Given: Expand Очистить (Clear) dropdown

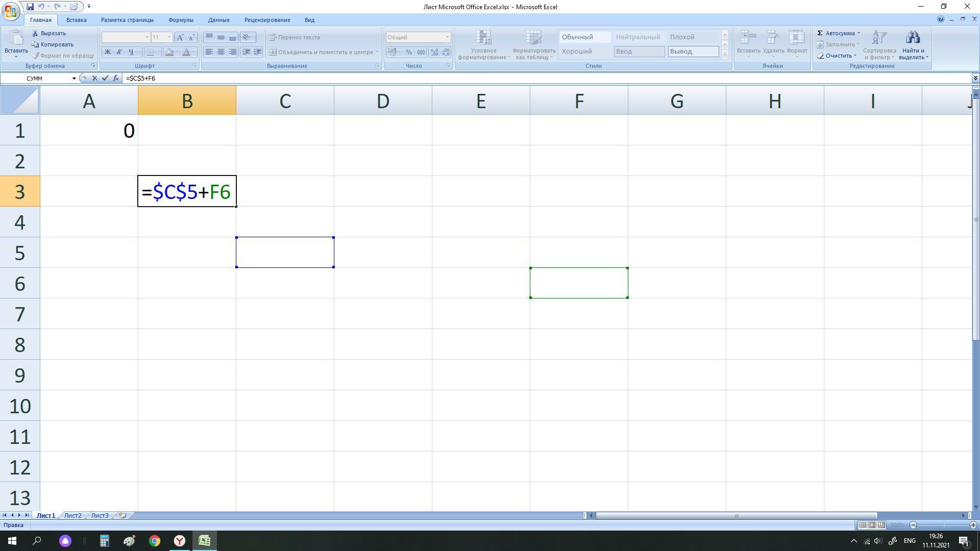Looking at the screenshot, I should coord(855,56).
